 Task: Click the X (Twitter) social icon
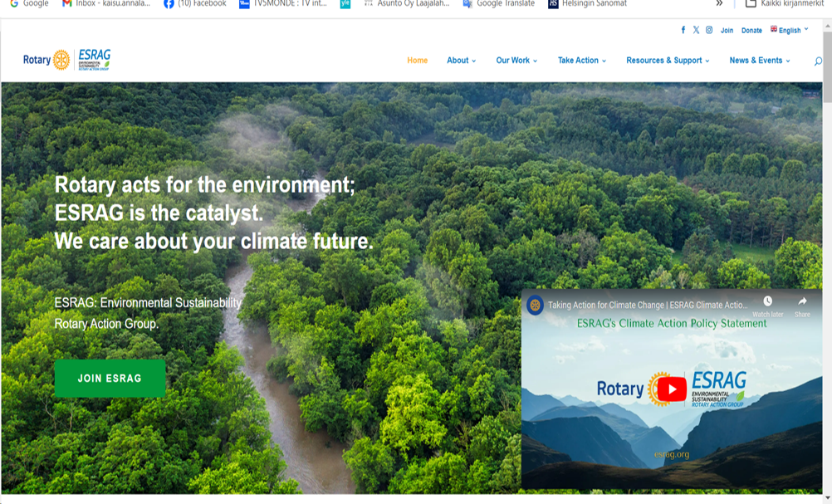(696, 30)
